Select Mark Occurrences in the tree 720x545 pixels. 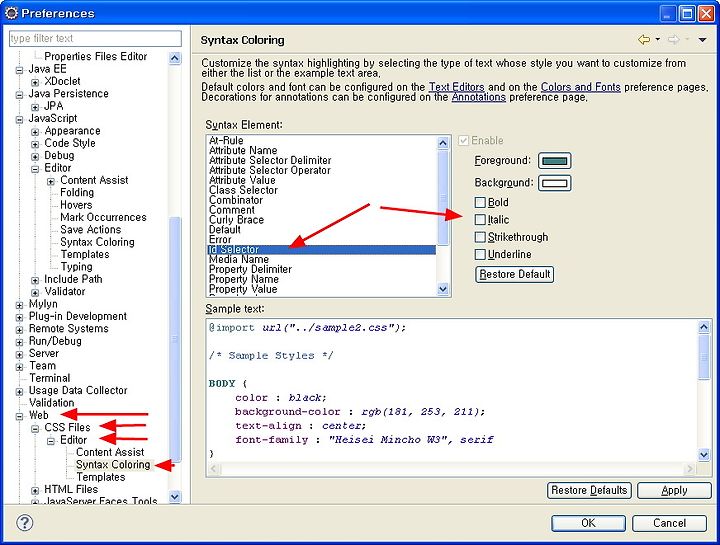pos(103,217)
